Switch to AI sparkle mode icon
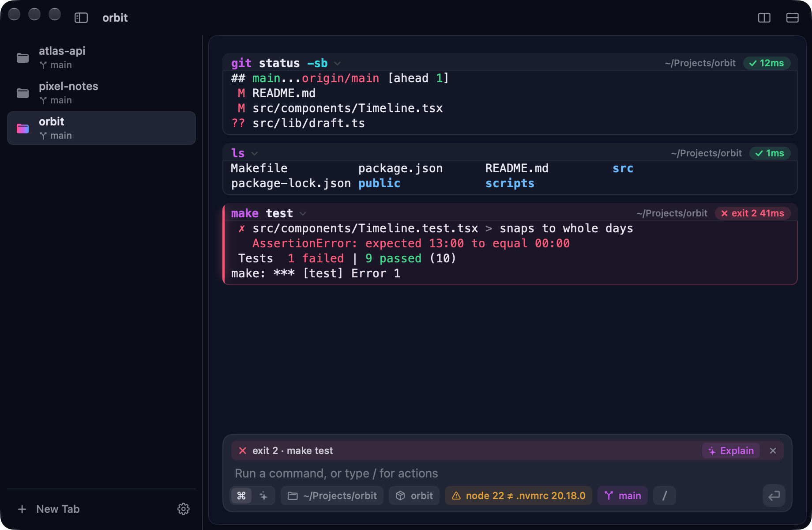The width and height of the screenshot is (812, 530). 263,496
